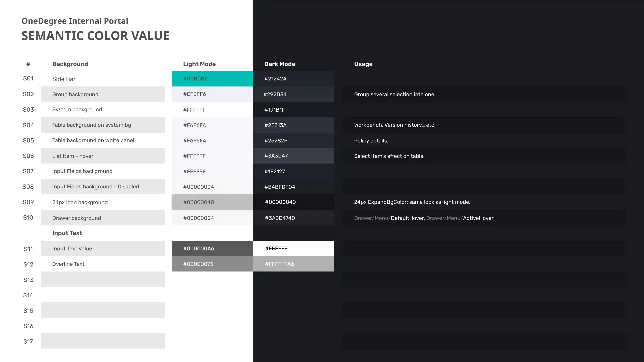Select the Table background on system bg row
This screenshot has width=644, height=362.
pos(92,125)
